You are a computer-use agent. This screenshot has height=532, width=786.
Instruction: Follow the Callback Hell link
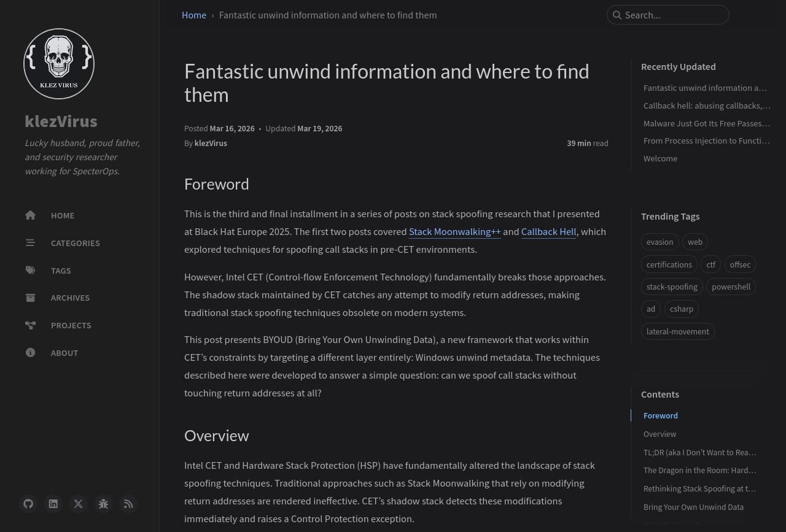coord(548,231)
